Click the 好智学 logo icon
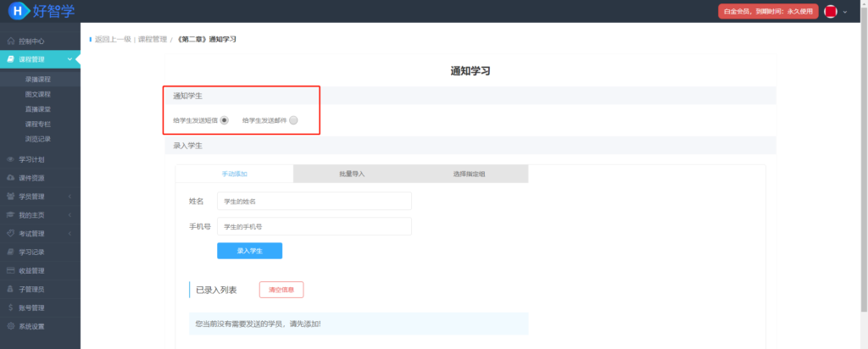The width and height of the screenshot is (868, 349). point(19,10)
